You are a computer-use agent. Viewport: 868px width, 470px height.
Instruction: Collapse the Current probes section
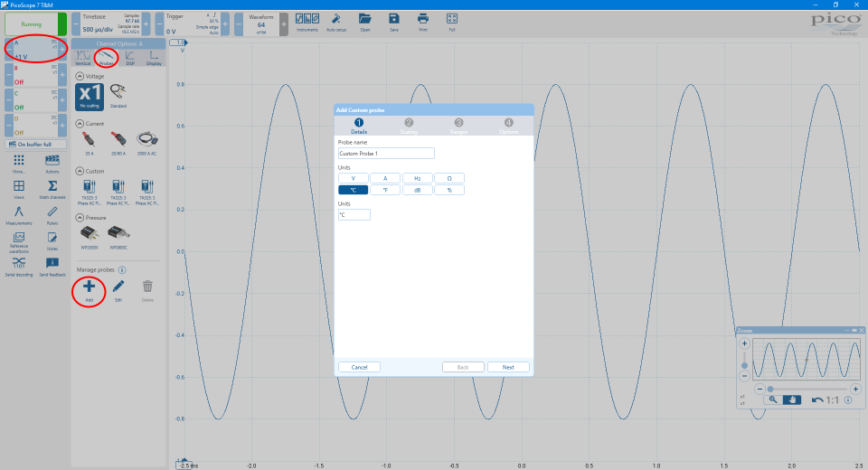click(78, 123)
